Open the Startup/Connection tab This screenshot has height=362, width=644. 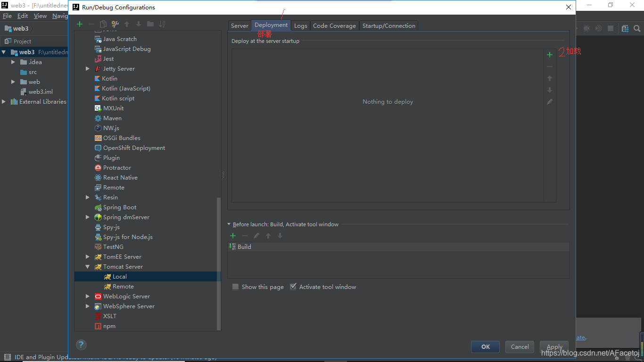[389, 26]
